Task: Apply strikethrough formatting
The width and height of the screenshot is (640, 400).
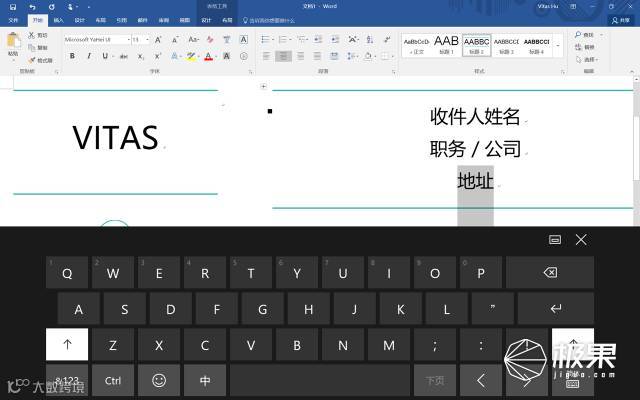Action: tap(124, 56)
